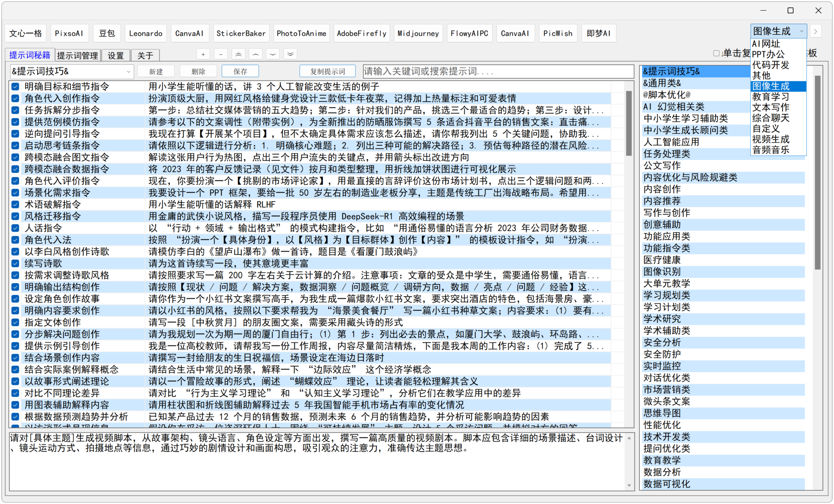Image resolution: width=834 pixels, height=504 pixels.
Task: Open the PixsoAI shortcut button
Action: pos(69,33)
